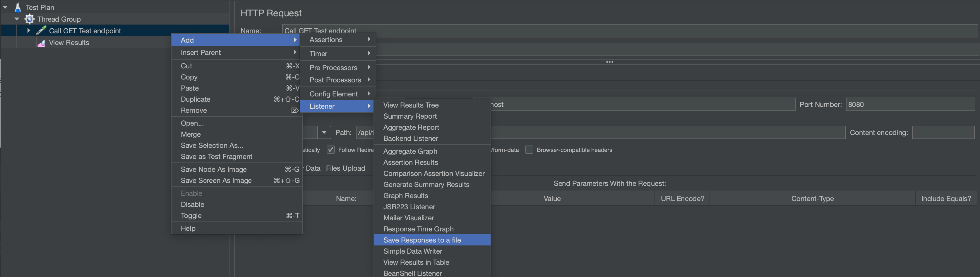Select Disable from the context menu
This screenshot has width=980, height=277.
coord(193,205)
